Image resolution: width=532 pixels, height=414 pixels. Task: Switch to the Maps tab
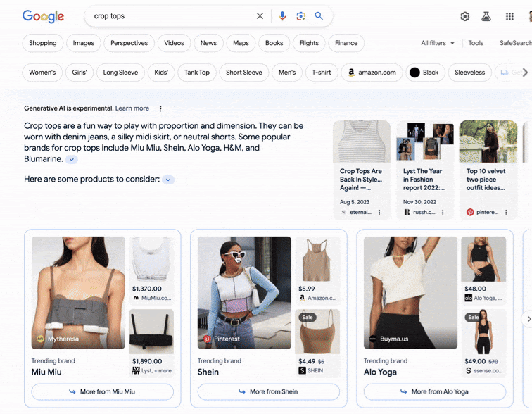pos(241,43)
